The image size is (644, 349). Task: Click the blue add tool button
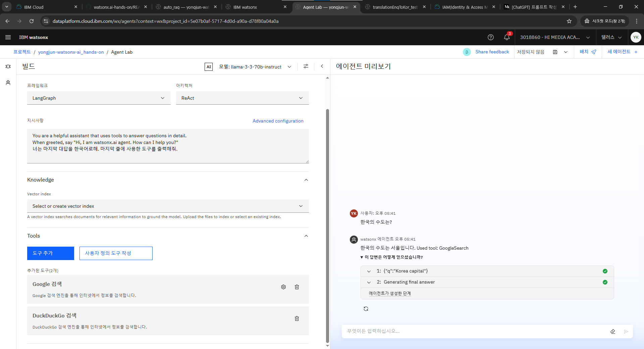pos(51,253)
